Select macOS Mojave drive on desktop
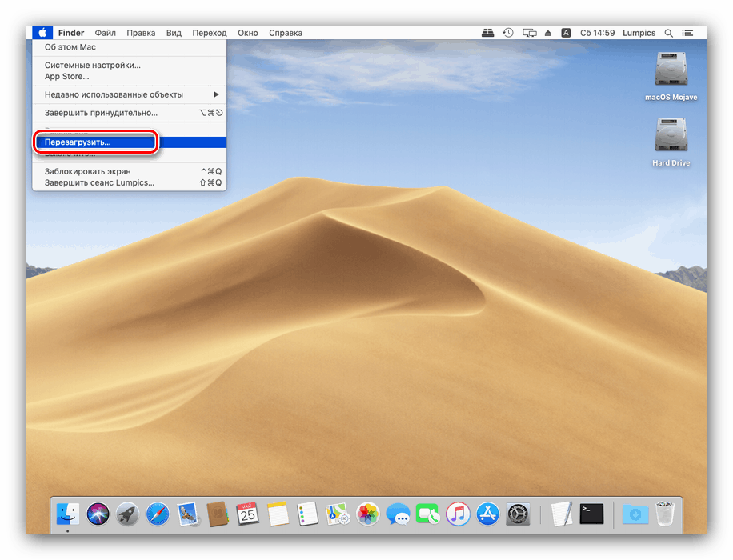The height and width of the screenshot is (560, 733). (671, 76)
